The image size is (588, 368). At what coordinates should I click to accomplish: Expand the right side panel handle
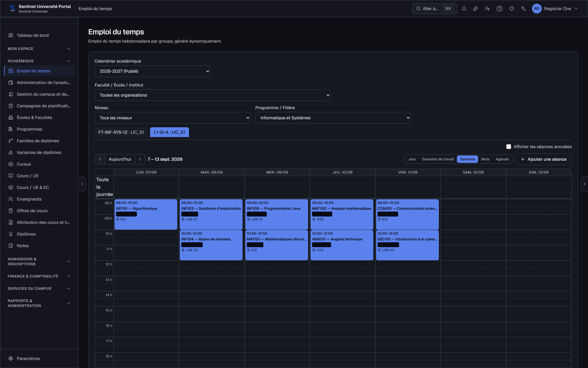click(x=584, y=184)
